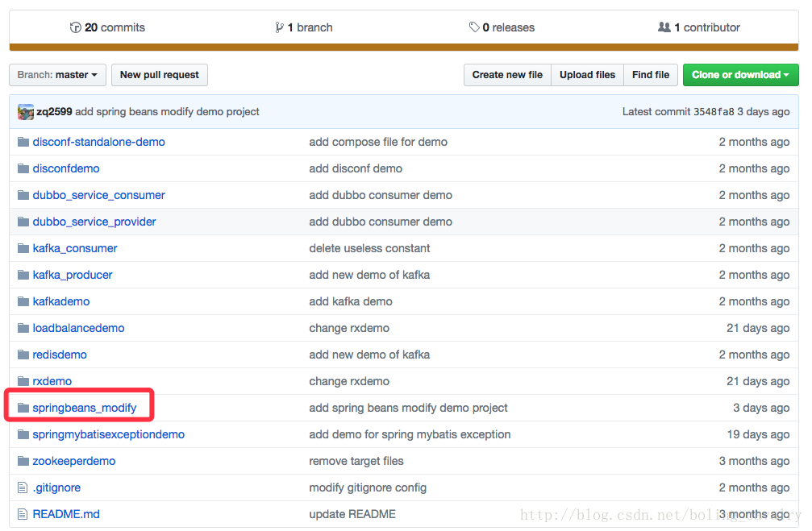Open the dubbo_service_provider folder
Image resolution: width=812 pixels, height=531 pixels.
click(94, 222)
